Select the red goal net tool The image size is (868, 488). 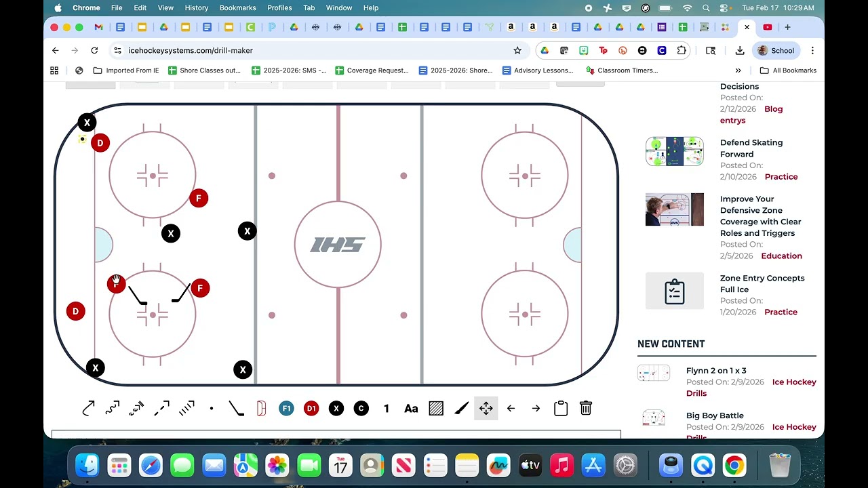[261, 408]
